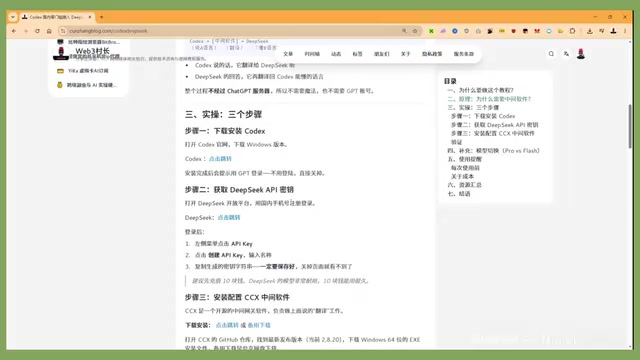The width and height of the screenshot is (640, 360).
Task: Click the yellow folder extension icon
Action: [x=560, y=31]
